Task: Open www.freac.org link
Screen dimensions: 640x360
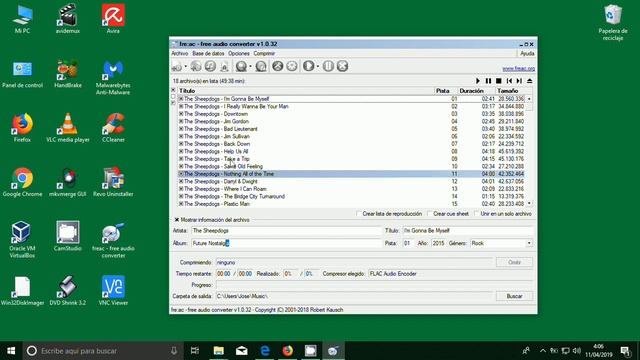Action: [x=518, y=68]
